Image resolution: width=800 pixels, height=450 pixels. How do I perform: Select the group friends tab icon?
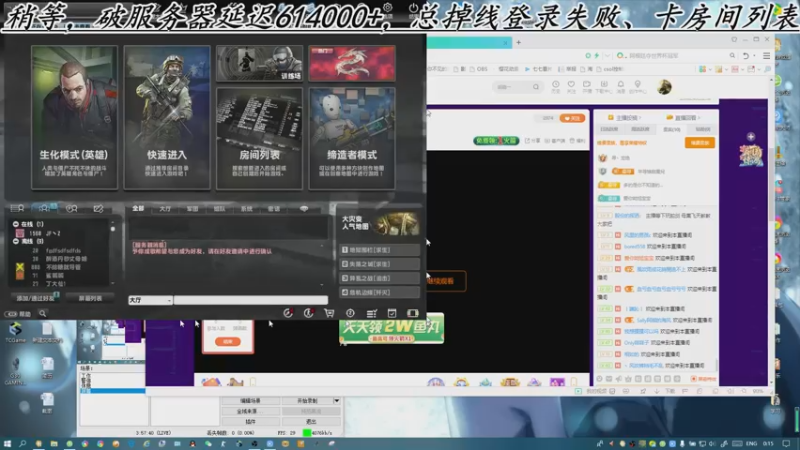44,208
